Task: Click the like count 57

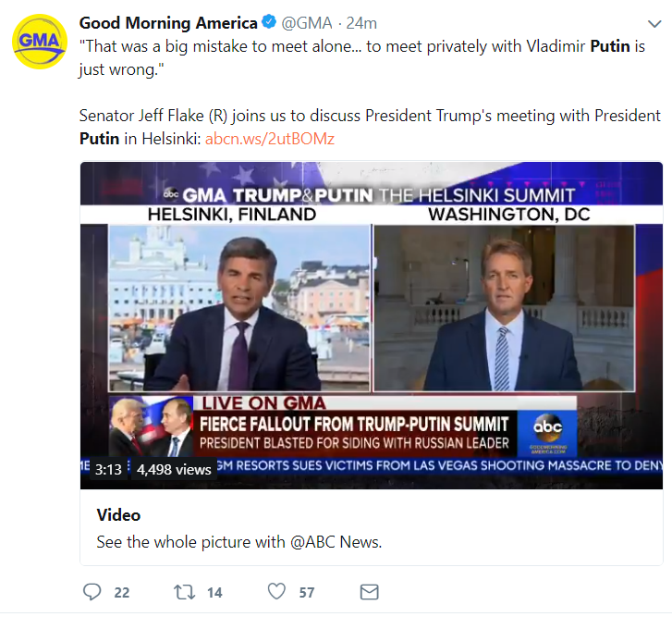Action: (307, 593)
